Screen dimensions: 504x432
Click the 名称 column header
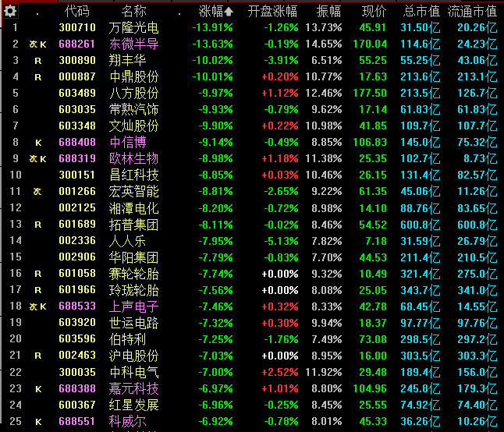(133, 11)
